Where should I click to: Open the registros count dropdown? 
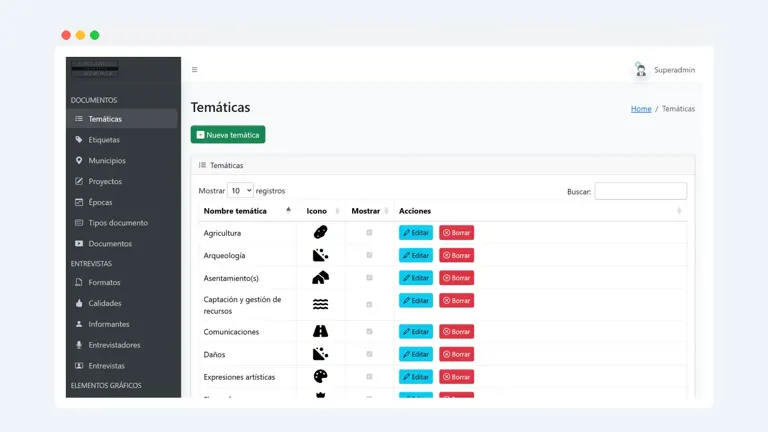240,191
